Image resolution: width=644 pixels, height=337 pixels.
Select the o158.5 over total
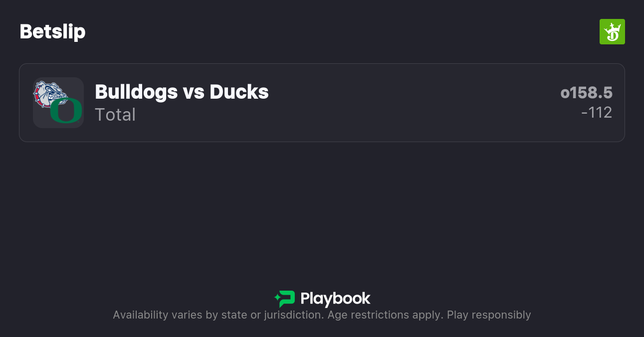coord(587,93)
